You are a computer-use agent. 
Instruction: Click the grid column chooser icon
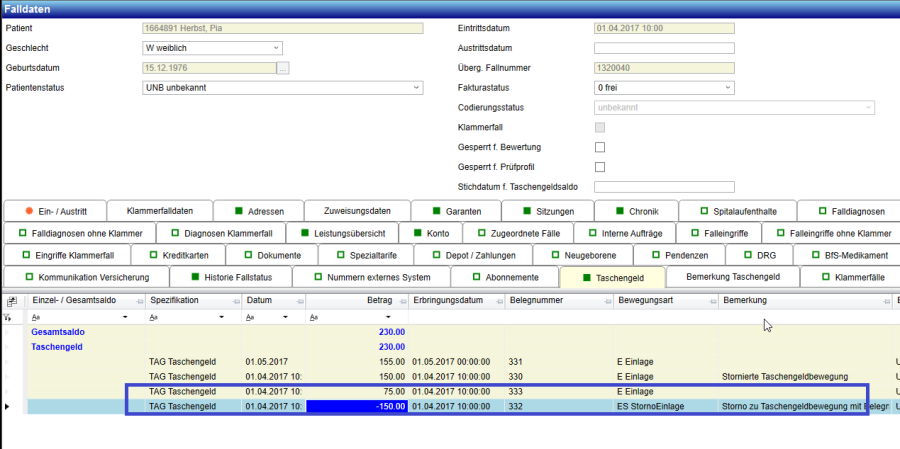coord(11,300)
